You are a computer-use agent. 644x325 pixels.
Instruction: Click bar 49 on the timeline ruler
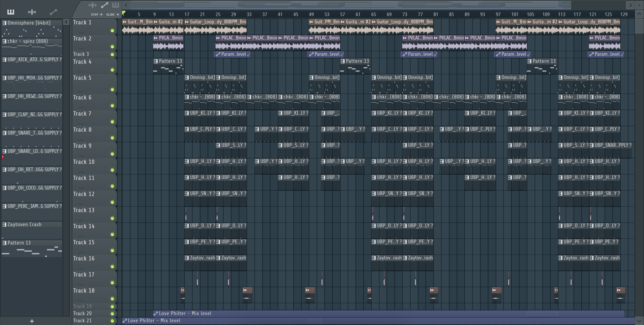[311, 15]
